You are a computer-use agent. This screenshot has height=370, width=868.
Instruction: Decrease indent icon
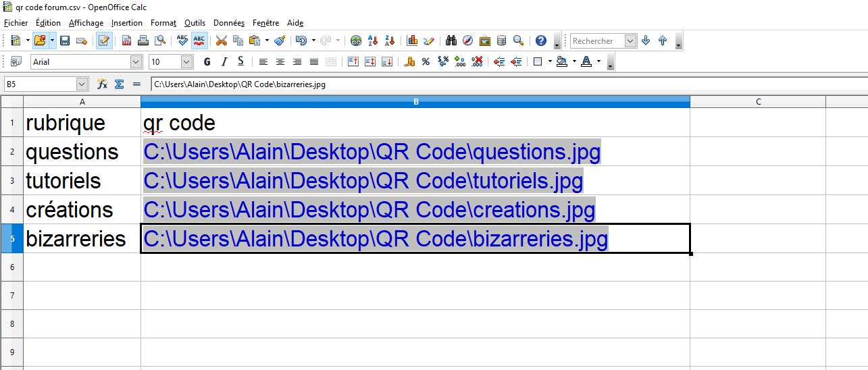point(499,61)
